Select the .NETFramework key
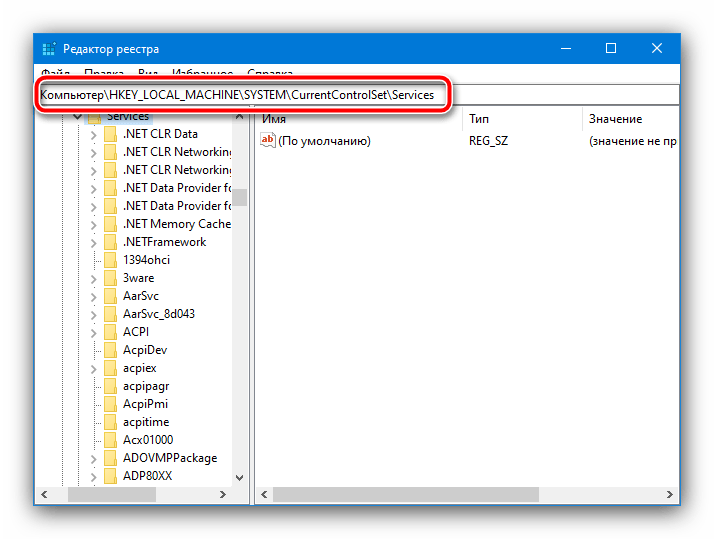The width and height of the screenshot is (714, 539). 164,242
